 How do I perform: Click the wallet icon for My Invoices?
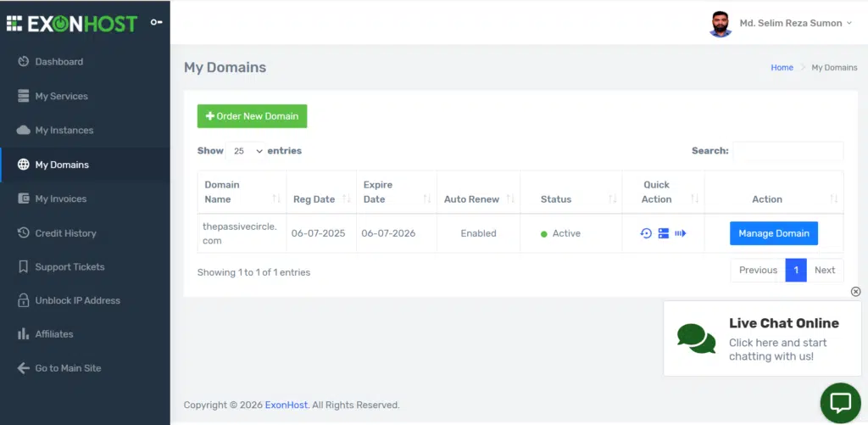pos(23,199)
